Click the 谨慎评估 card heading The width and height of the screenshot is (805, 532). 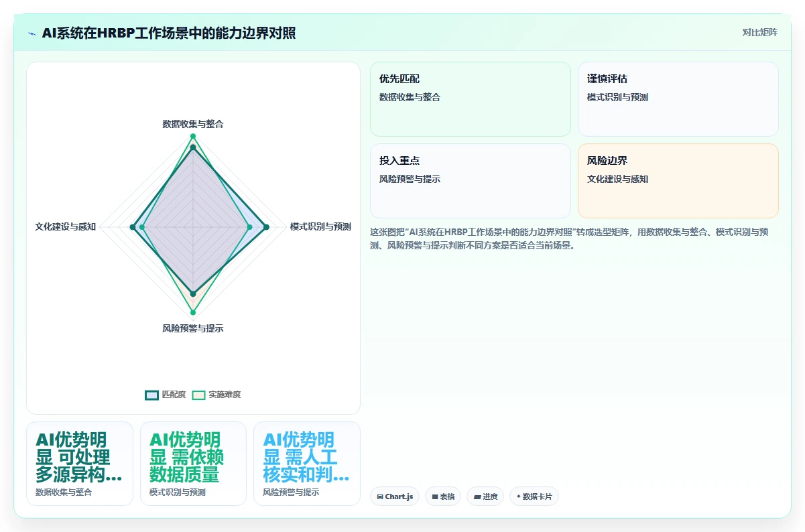tap(607, 79)
